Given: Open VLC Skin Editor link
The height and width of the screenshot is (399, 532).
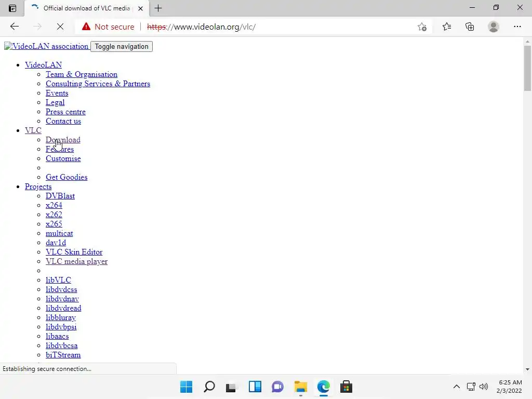Looking at the screenshot, I should (74, 252).
